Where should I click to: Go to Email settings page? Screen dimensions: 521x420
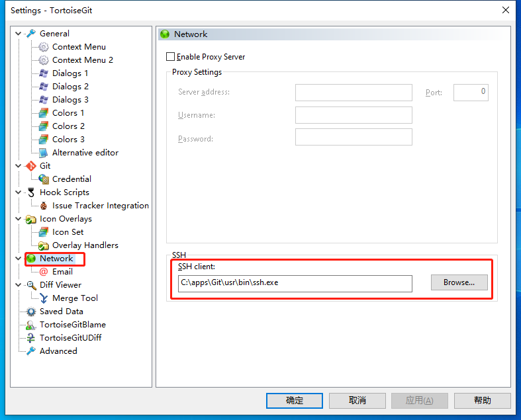pos(62,272)
